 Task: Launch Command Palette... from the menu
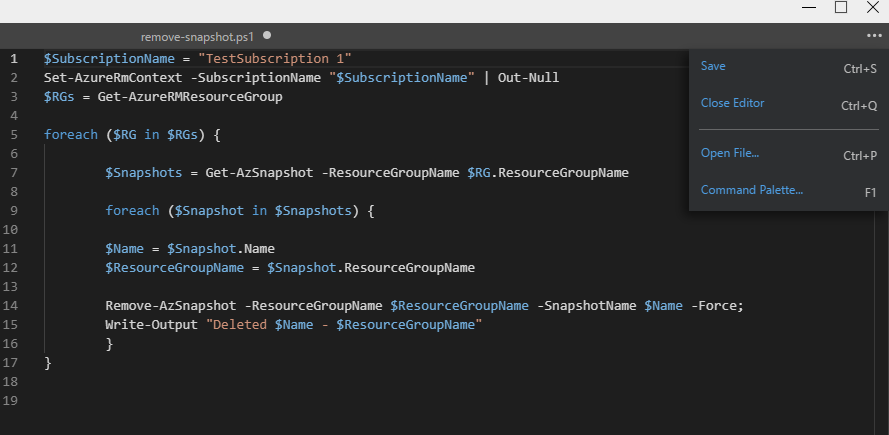pos(751,190)
